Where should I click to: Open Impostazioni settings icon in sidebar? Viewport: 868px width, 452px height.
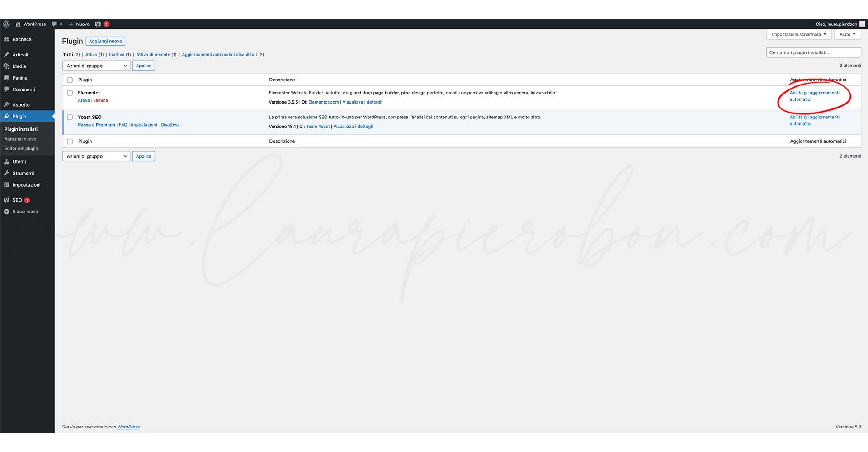point(7,185)
